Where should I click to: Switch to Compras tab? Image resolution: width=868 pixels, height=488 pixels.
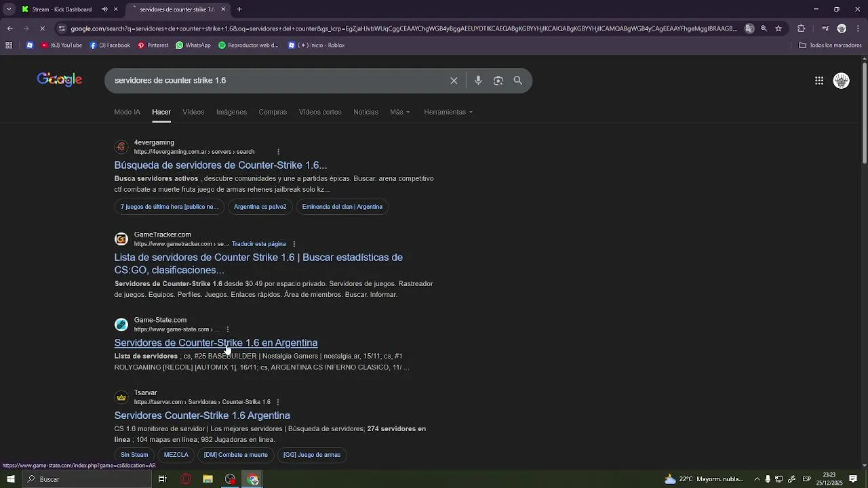click(x=273, y=112)
